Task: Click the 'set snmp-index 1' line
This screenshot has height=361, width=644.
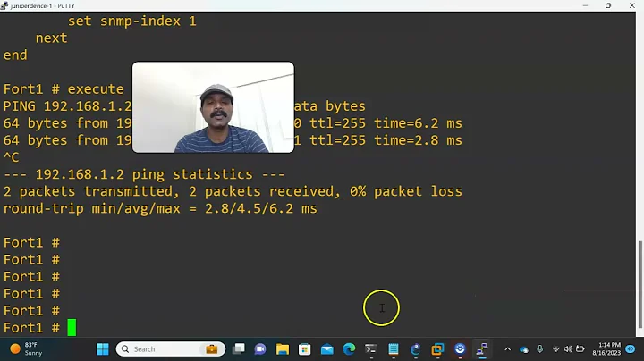Action: tap(132, 21)
